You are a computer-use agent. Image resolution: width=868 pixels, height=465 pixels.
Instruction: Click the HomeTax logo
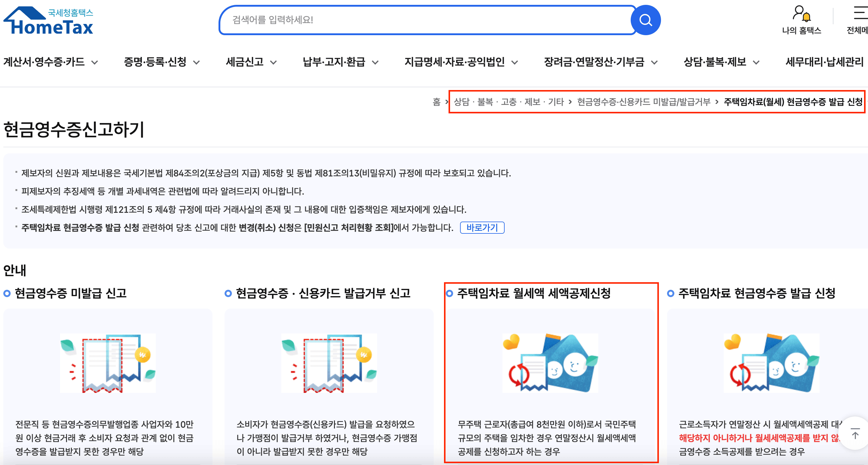49,21
